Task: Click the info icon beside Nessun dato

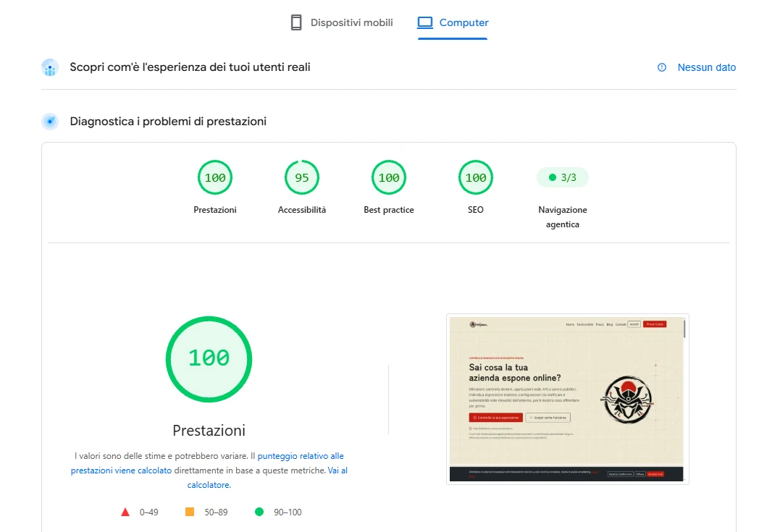Action: pos(662,67)
